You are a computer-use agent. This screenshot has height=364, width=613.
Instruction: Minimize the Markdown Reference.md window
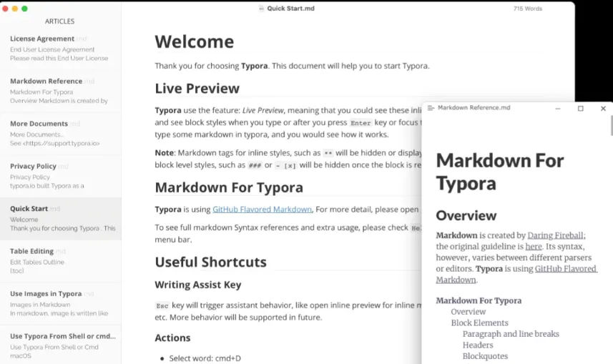coord(558,108)
